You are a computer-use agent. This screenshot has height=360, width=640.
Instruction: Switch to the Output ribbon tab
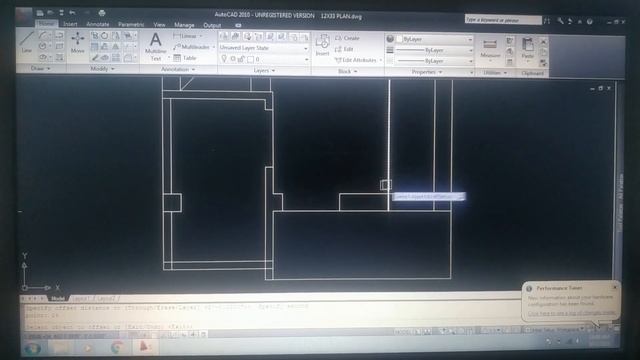212,26
